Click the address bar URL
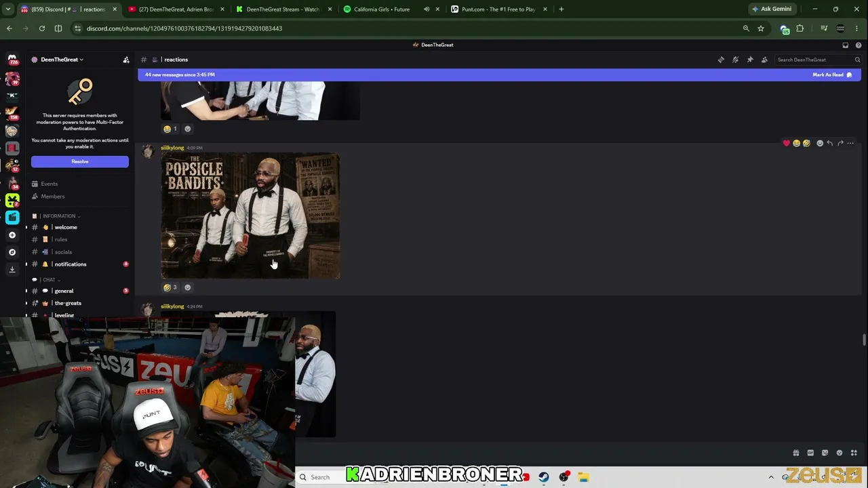 tap(184, 28)
